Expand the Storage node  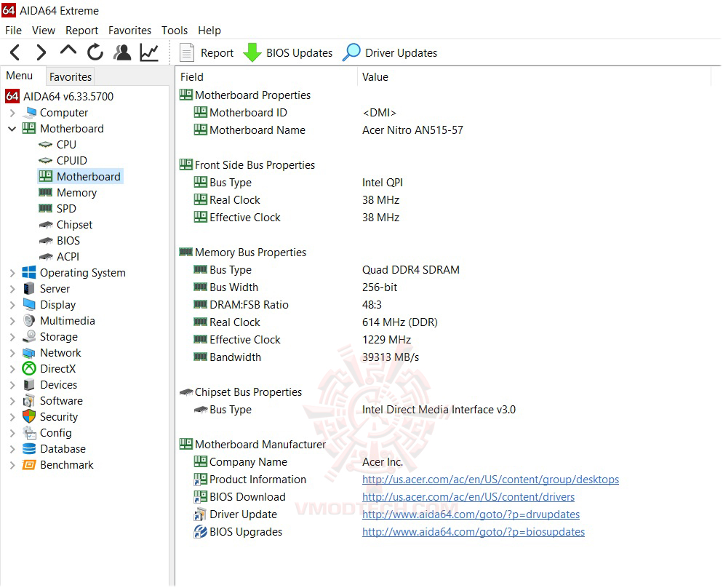[12, 337]
